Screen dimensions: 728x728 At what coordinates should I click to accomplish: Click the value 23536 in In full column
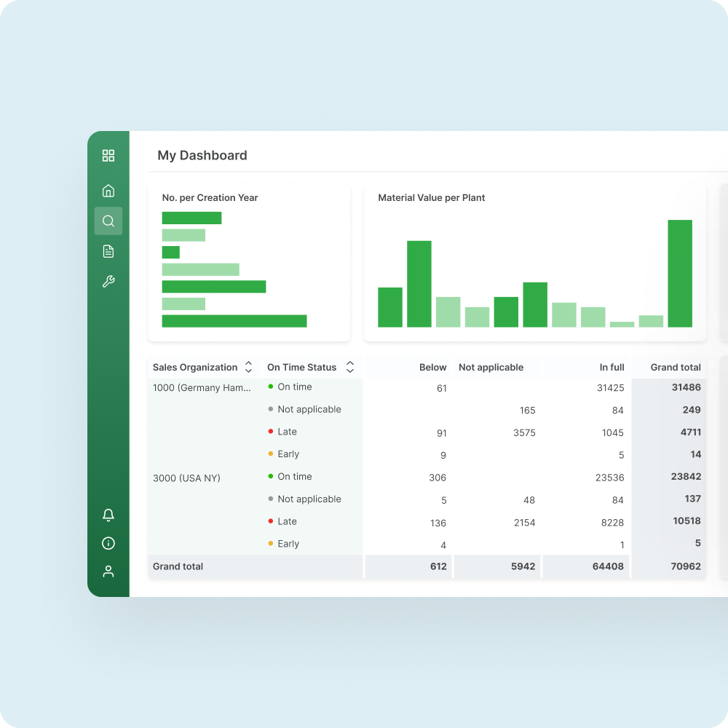coord(609,478)
